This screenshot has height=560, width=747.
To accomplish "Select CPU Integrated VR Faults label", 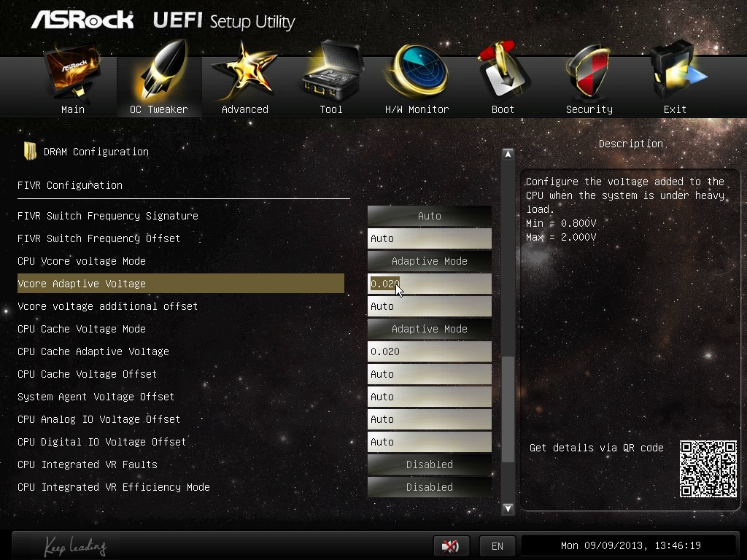I will (x=88, y=464).
